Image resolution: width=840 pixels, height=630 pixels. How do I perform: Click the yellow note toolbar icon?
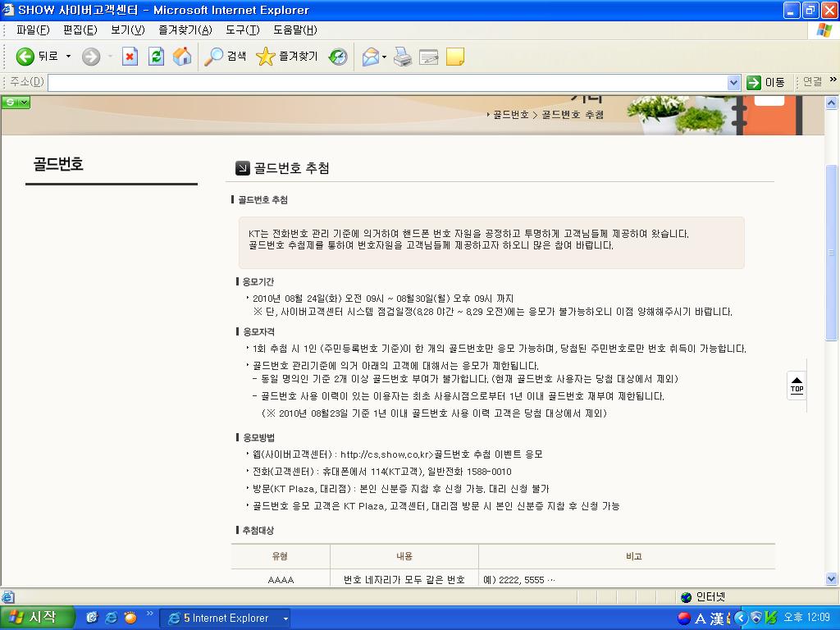[x=454, y=57]
